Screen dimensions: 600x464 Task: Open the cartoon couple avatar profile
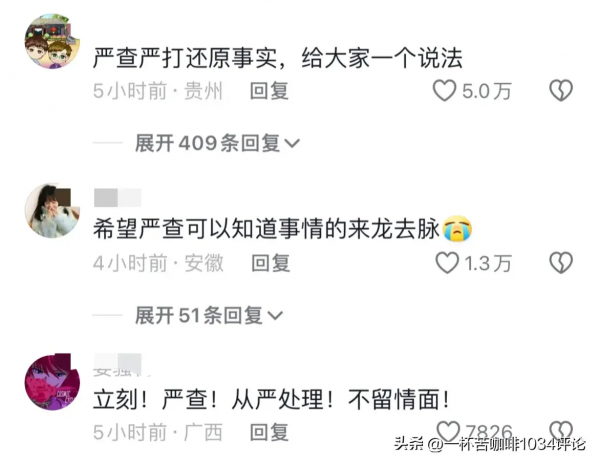(52, 41)
